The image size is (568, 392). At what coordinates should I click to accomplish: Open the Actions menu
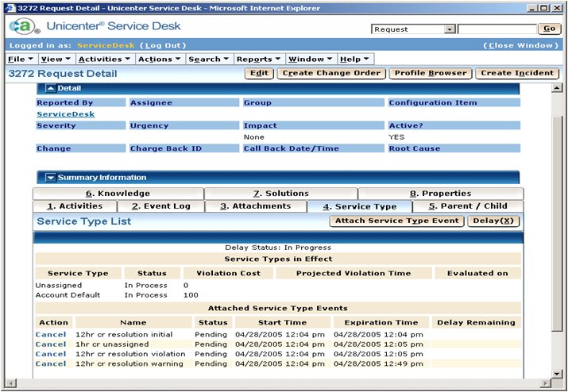[160, 59]
